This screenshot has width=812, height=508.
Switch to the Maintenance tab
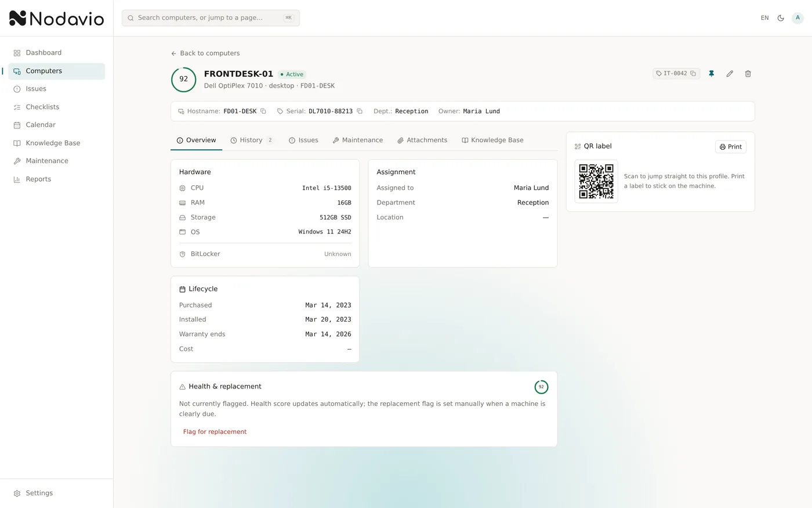358,140
